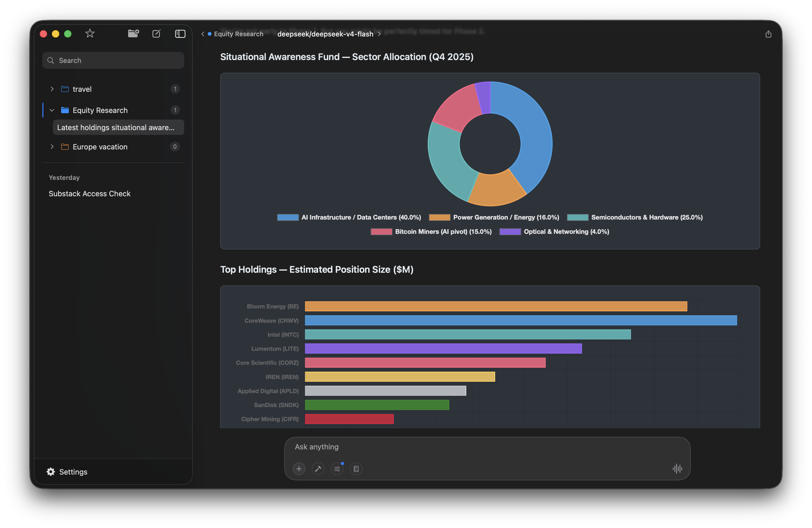Click the Core Scientific (CORZ) bar
812x528 pixels.
425,363
